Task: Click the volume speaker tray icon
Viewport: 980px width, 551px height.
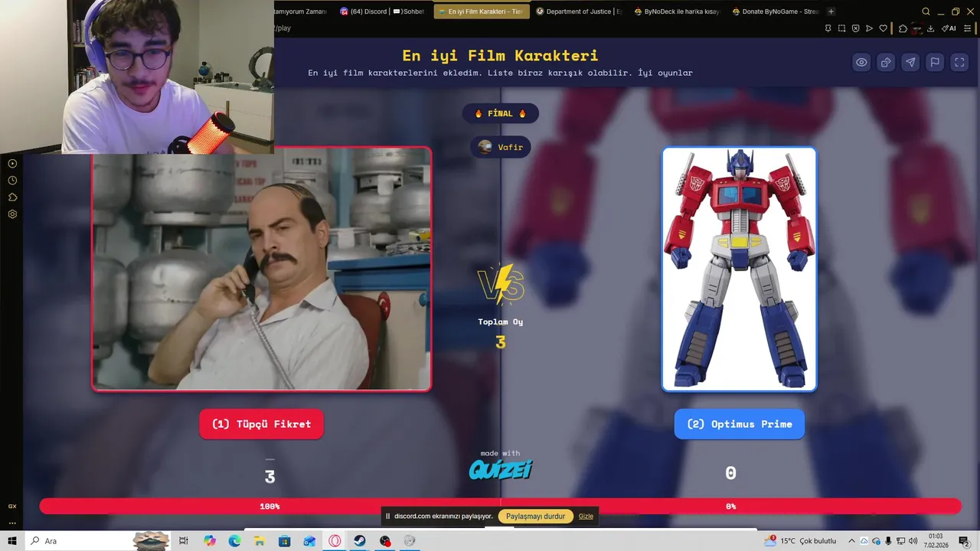Action: (x=913, y=541)
